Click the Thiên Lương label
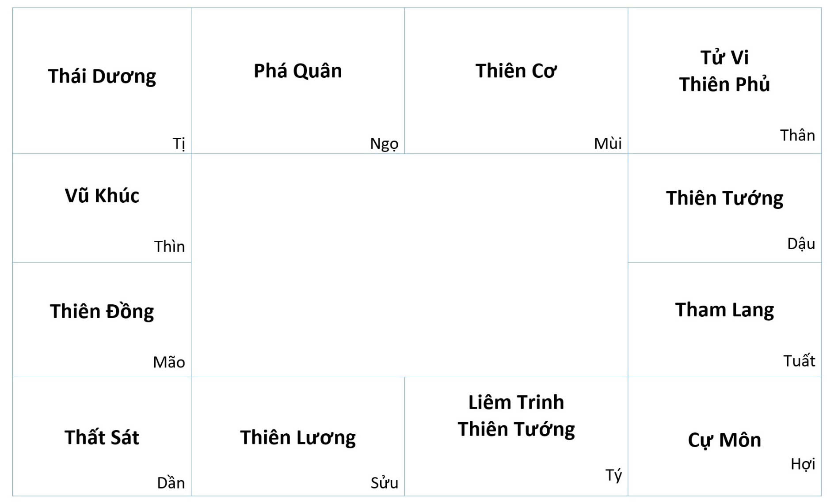The image size is (834, 504). (x=297, y=438)
